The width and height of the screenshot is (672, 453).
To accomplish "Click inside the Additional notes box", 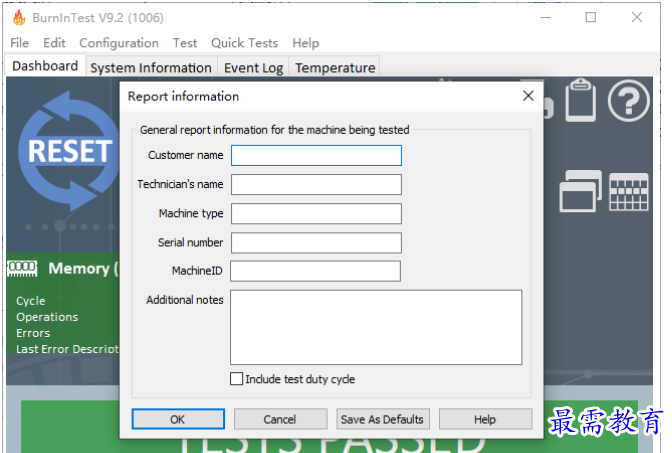I will tap(376, 327).
